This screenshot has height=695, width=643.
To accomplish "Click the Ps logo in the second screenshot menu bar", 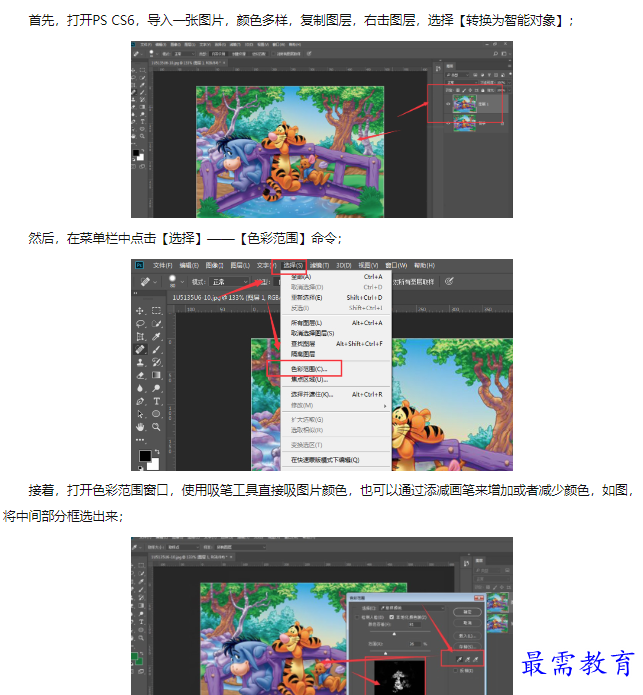I will pyautogui.click(x=139, y=265).
